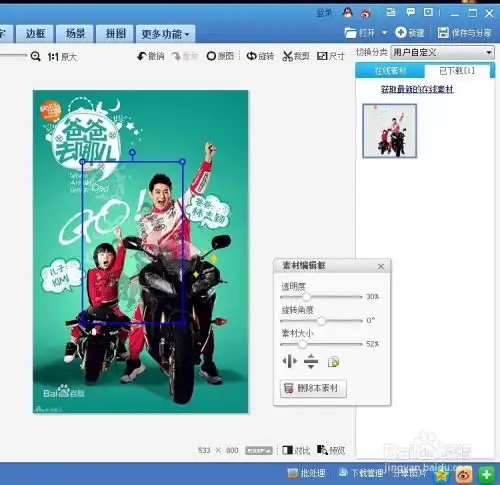Screen dimensions: 500x485
Task: Switch to the 拼图 tab
Action: 115,33
